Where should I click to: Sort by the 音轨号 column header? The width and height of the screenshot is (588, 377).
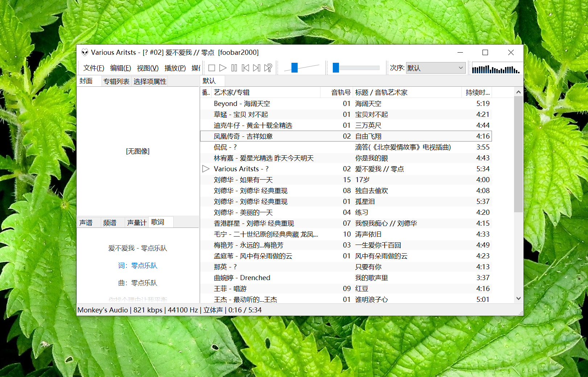click(x=336, y=93)
